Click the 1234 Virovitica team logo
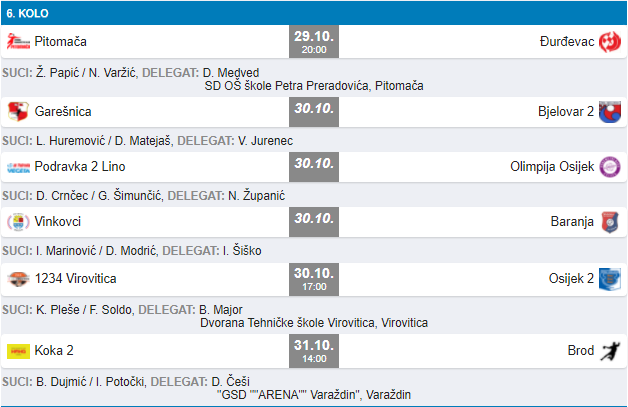The image size is (628, 407). [18, 278]
